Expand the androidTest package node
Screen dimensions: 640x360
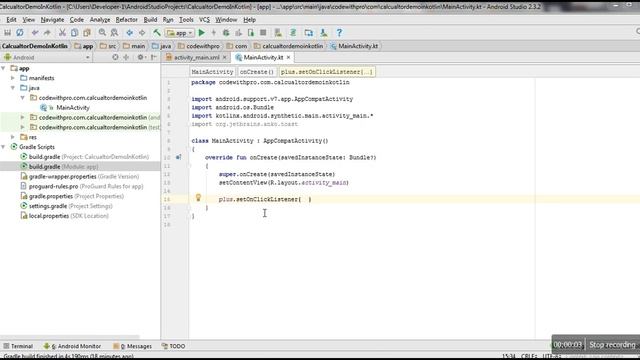(x=22, y=117)
